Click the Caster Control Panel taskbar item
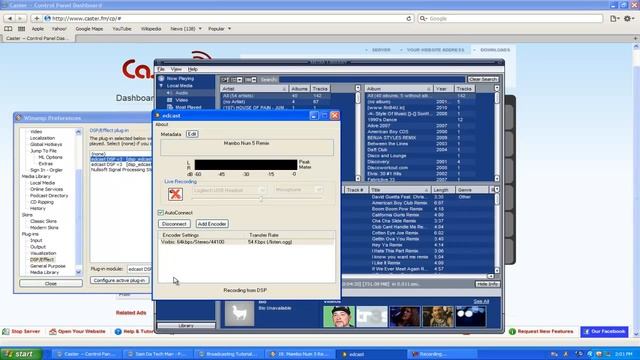The width and height of the screenshot is (640, 360). tap(87, 354)
